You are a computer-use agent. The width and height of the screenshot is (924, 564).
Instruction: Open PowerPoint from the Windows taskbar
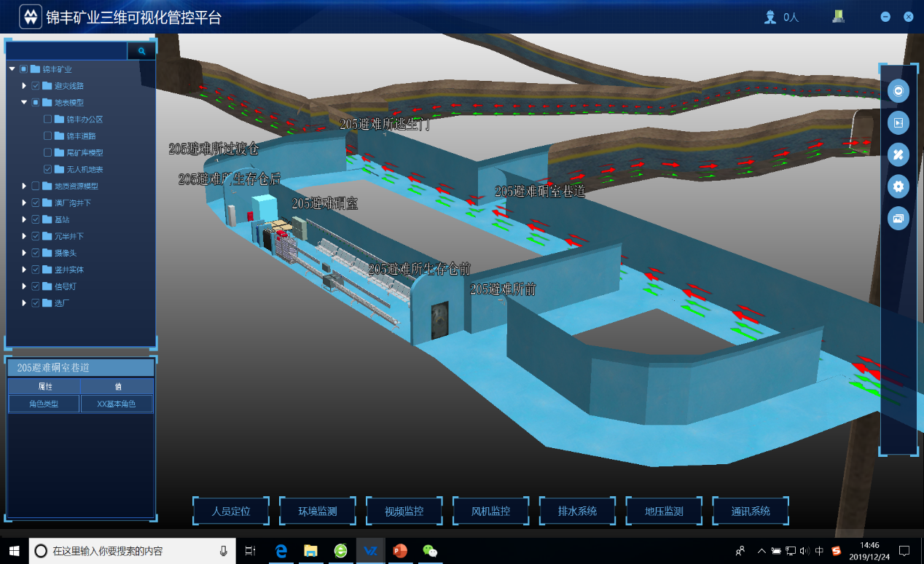point(400,551)
